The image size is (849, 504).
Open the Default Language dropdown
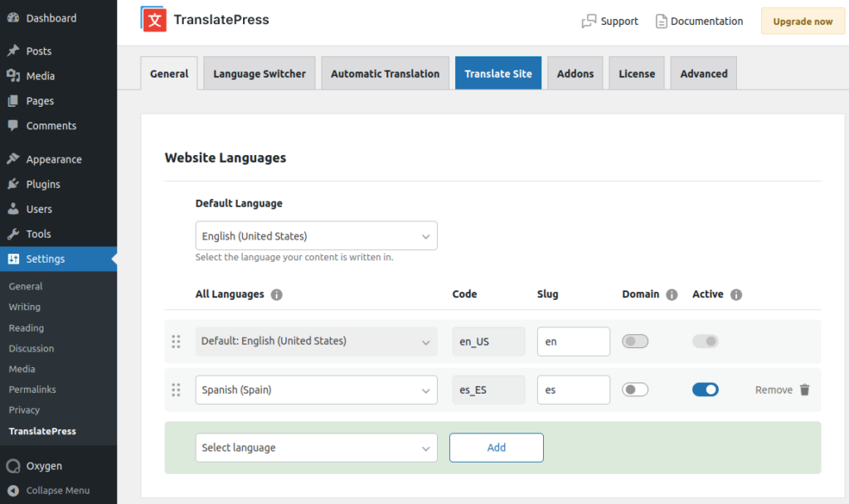316,236
